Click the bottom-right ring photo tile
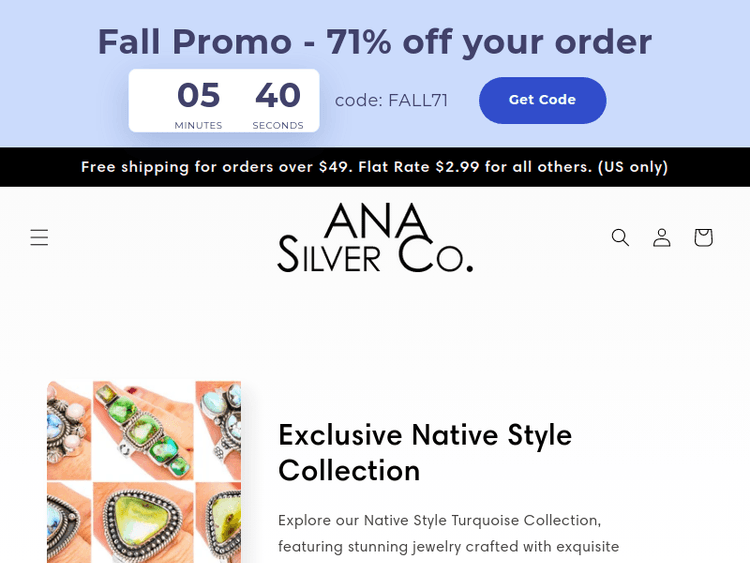The image size is (750, 563). point(219,522)
